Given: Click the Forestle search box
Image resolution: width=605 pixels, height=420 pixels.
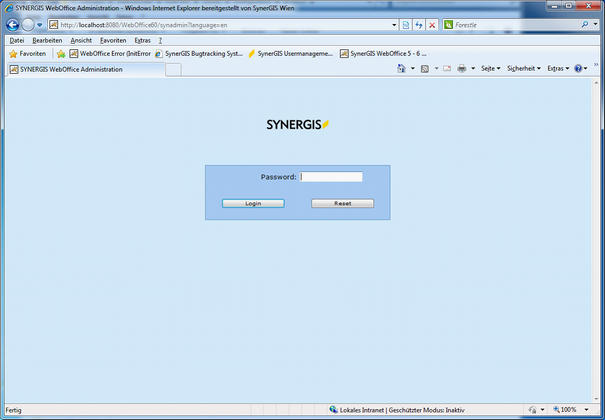Looking at the screenshot, I should pos(516,25).
